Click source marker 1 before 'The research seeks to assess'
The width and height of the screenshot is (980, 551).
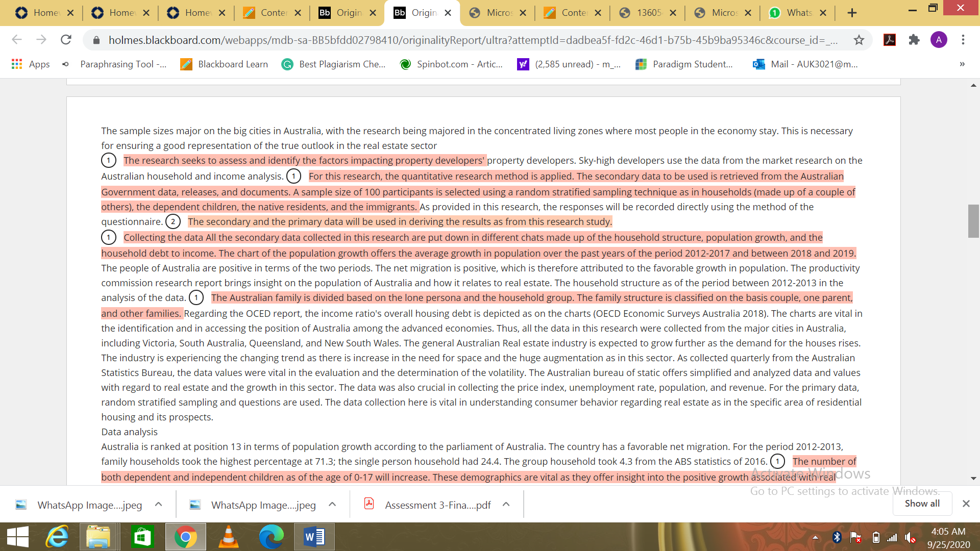[108, 161]
